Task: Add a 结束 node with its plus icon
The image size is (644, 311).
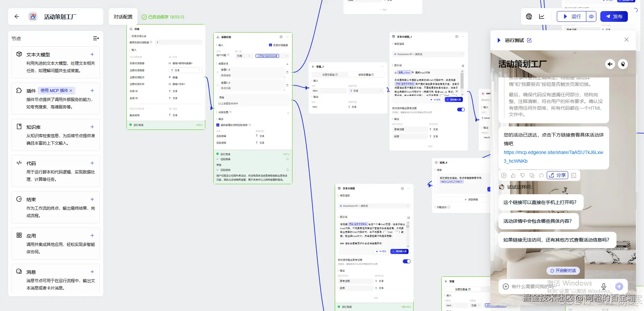Action: point(92,199)
